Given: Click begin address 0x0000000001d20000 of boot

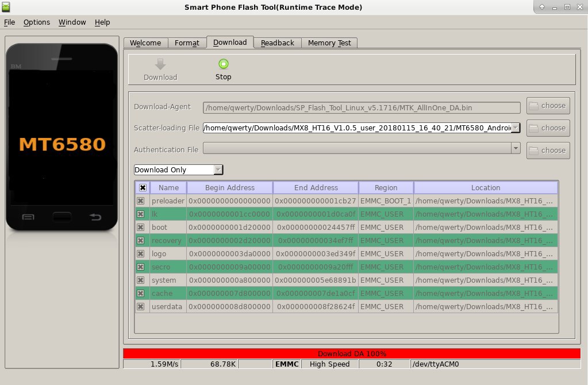Looking at the screenshot, I should 230,227.
